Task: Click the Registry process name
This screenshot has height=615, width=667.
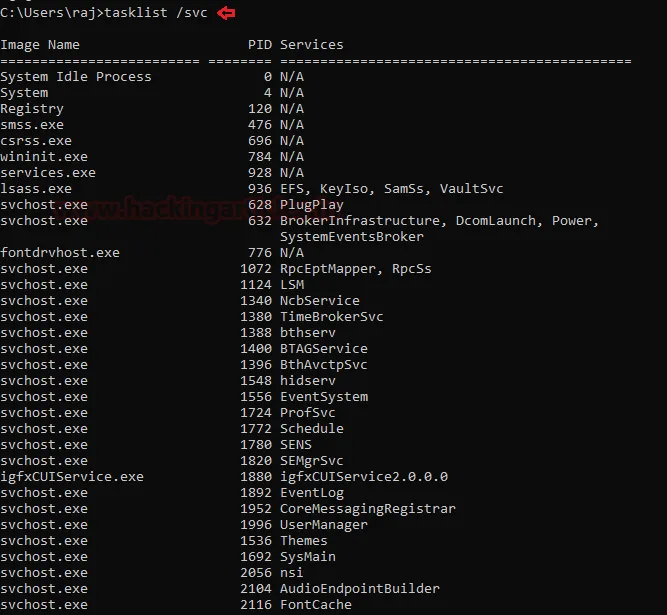Action: pyautogui.click(x=32, y=109)
